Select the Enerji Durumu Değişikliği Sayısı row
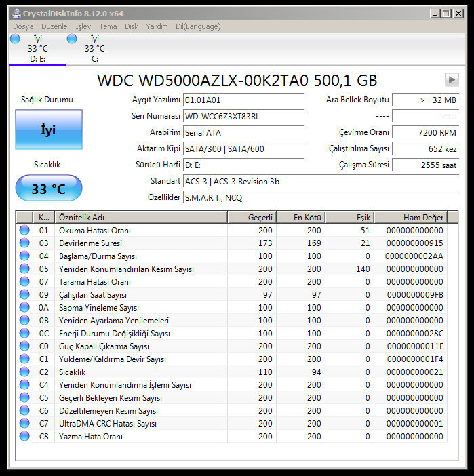The width and height of the screenshot is (474, 476). click(x=232, y=334)
